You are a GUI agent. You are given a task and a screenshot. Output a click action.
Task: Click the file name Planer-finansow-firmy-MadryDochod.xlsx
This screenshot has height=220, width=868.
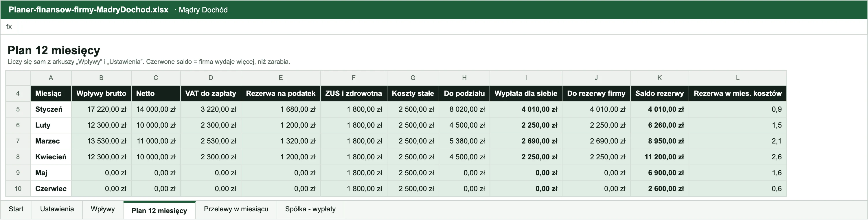click(89, 10)
